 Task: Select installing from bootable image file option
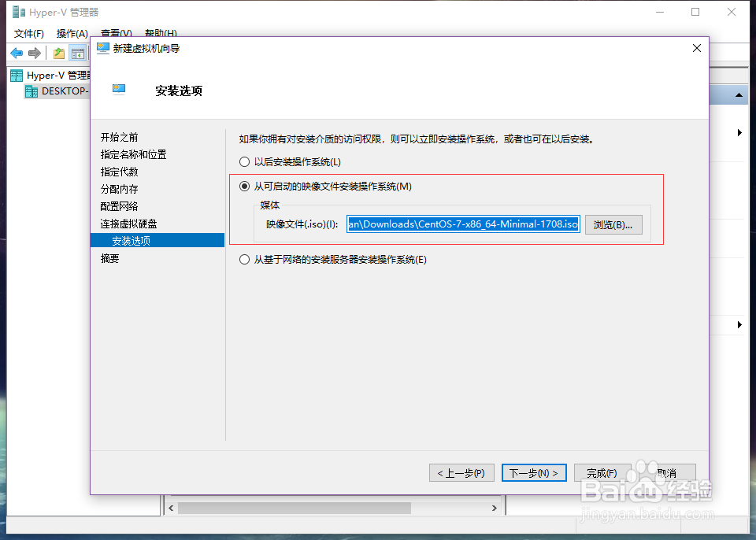244,187
